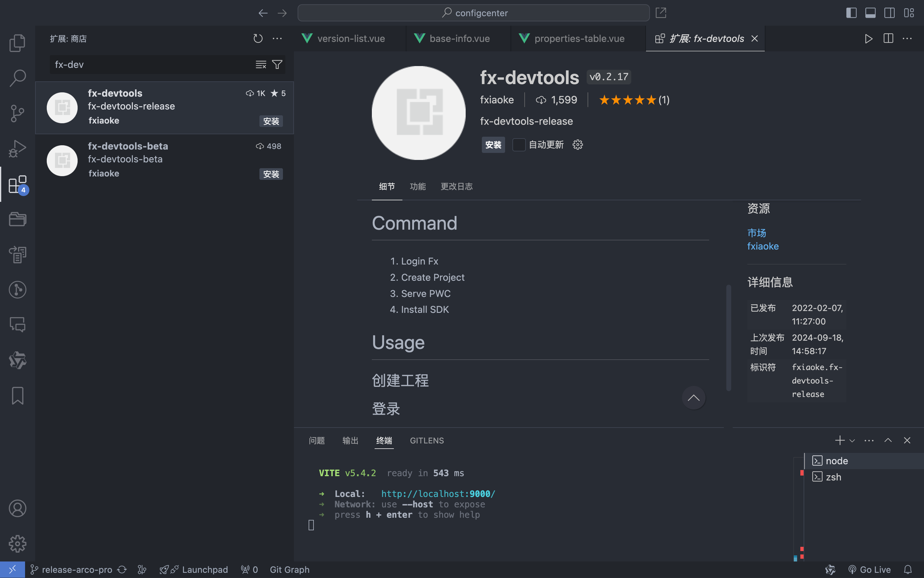Click the remote window indicator in status bar
Screen dimensions: 924x578
point(13,569)
